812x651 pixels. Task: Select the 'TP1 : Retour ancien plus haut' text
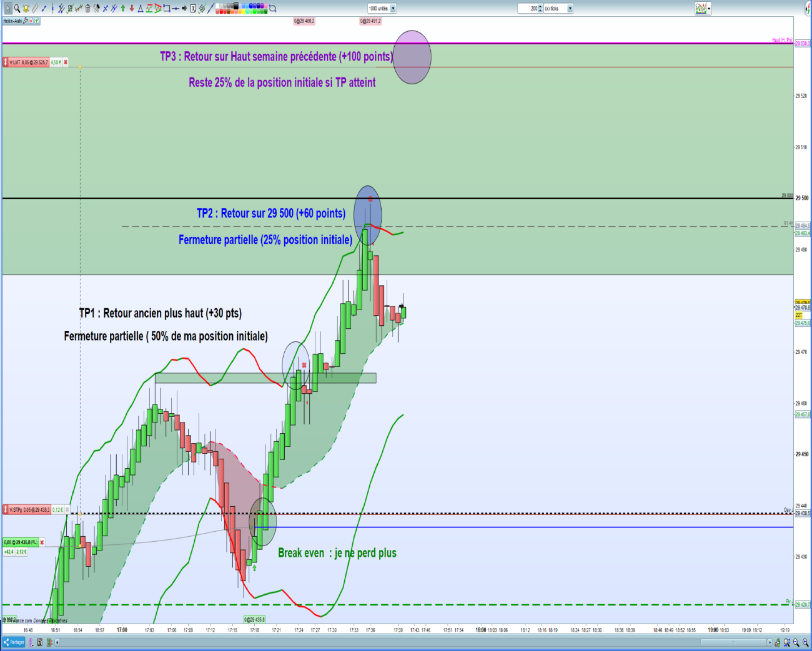[x=161, y=313]
